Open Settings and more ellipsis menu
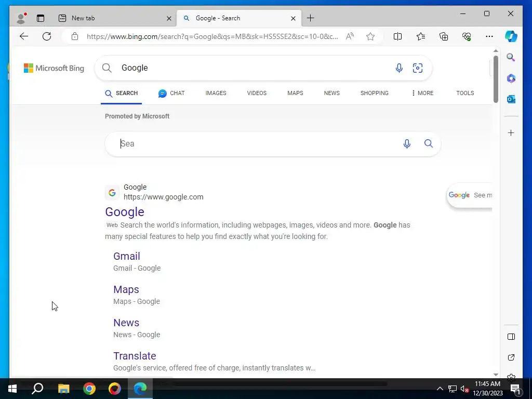The width and height of the screenshot is (532, 399). point(489,36)
